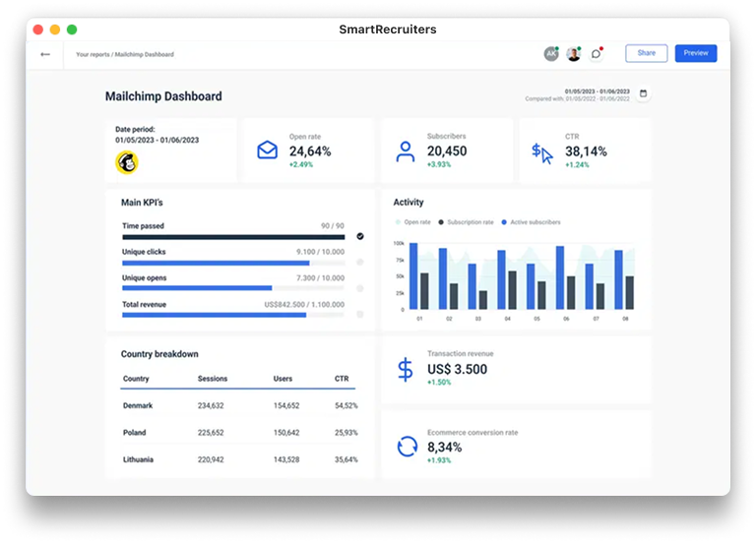Screen dimensions: 756x543
Task: Toggle the Unique clicks status circle
Action: [360, 262]
